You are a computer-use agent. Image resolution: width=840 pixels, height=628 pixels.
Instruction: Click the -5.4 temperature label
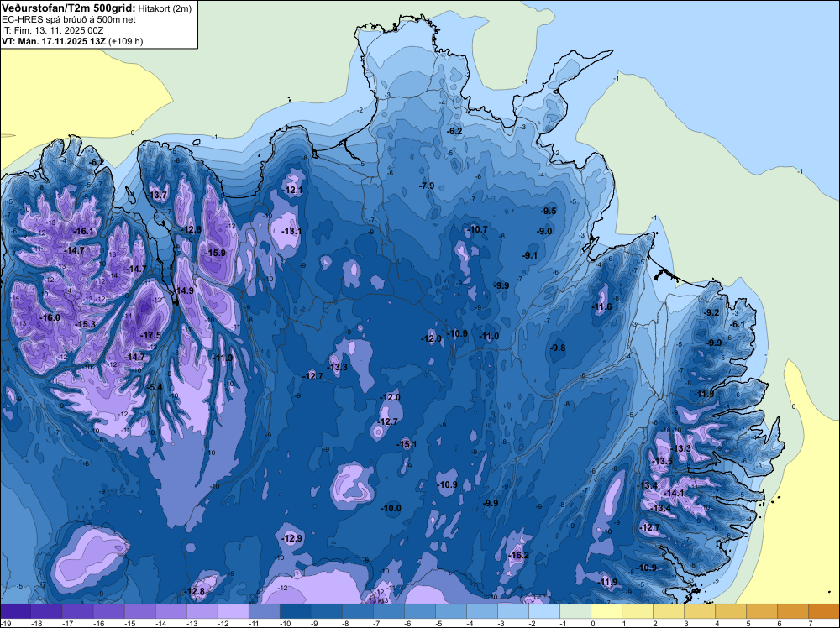(154, 387)
